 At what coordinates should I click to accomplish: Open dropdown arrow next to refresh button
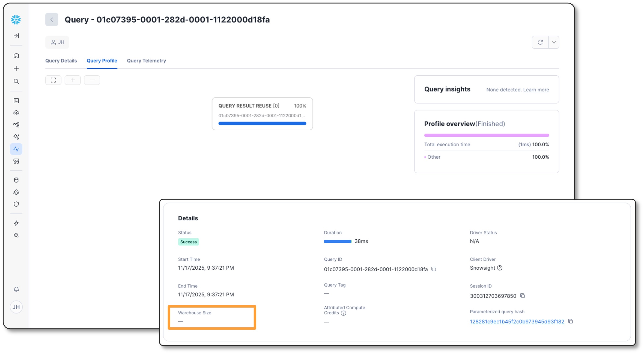(x=554, y=42)
